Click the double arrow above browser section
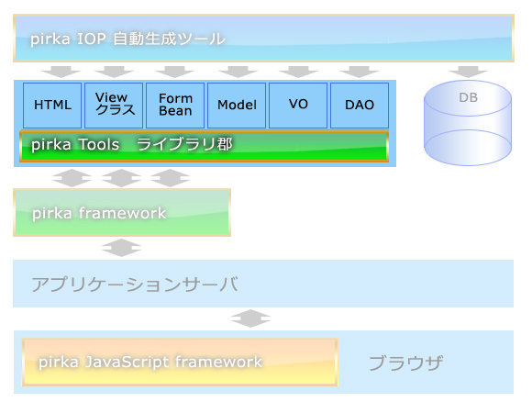 pos(250,318)
